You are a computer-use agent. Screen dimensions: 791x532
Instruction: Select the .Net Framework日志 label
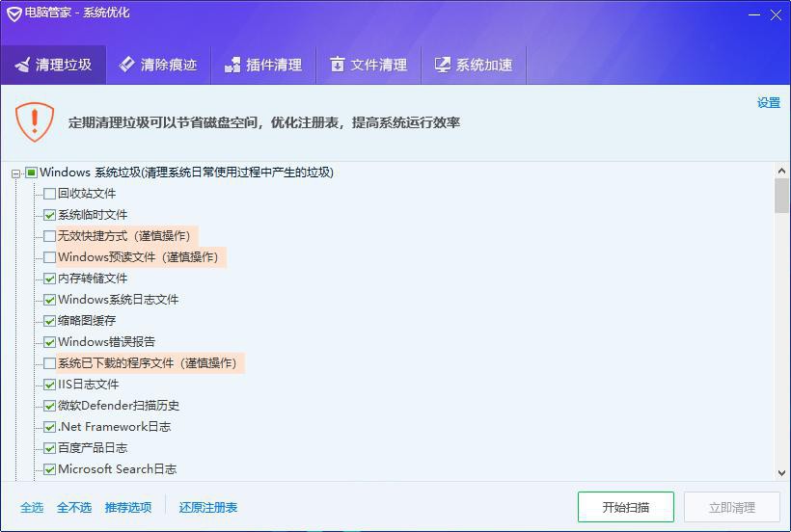[115, 427]
